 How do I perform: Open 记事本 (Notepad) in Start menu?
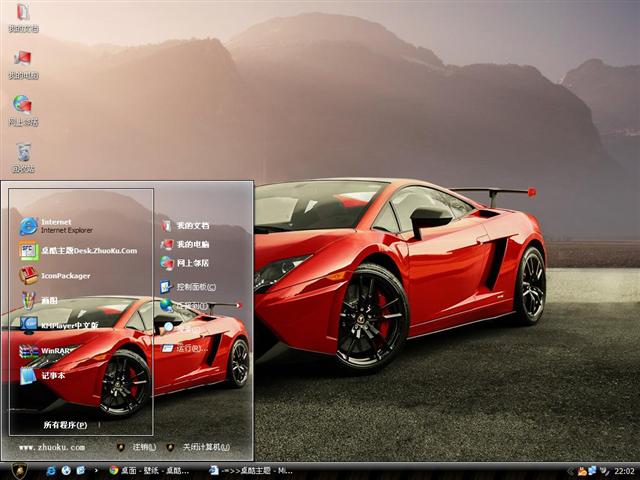(x=42, y=376)
